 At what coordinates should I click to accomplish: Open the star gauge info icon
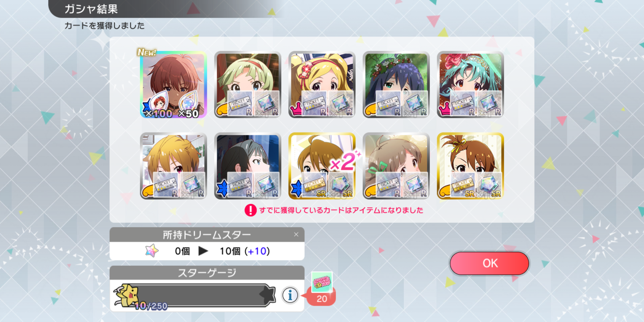290,295
